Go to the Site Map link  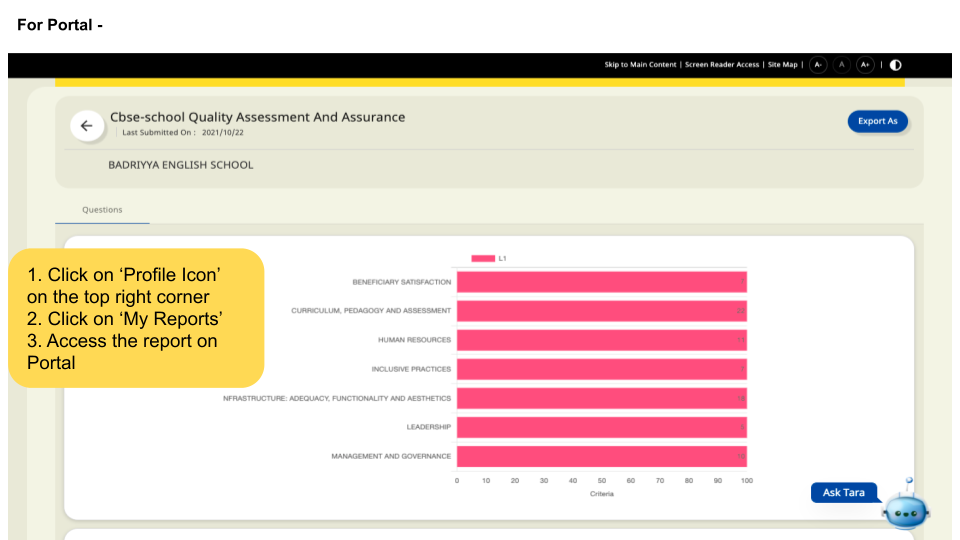coord(783,65)
